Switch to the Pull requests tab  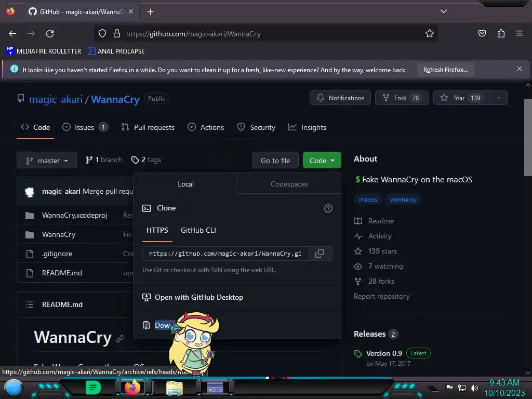(x=148, y=127)
